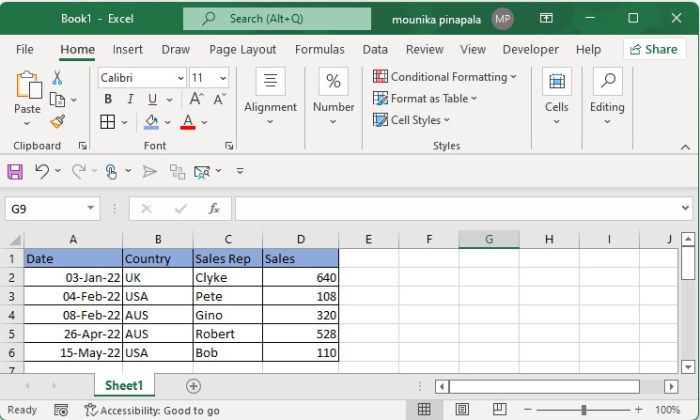The height and width of the screenshot is (420, 700).
Task: Click the Accessibility: Good to go status
Action: pyautogui.click(x=152, y=410)
